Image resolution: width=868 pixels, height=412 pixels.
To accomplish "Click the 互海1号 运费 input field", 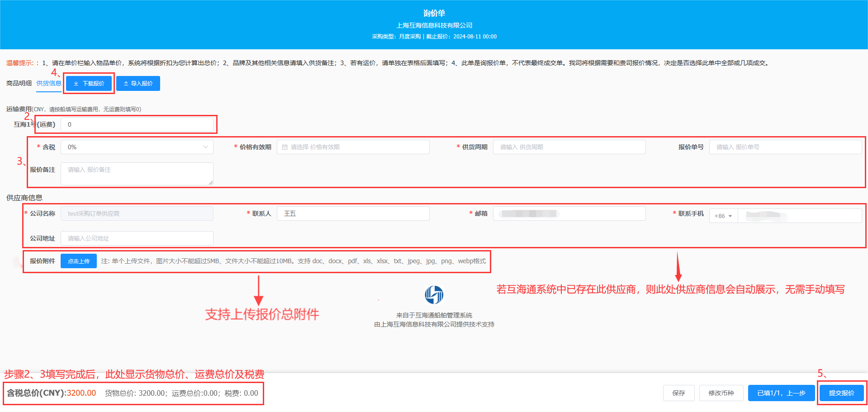I will pos(137,124).
